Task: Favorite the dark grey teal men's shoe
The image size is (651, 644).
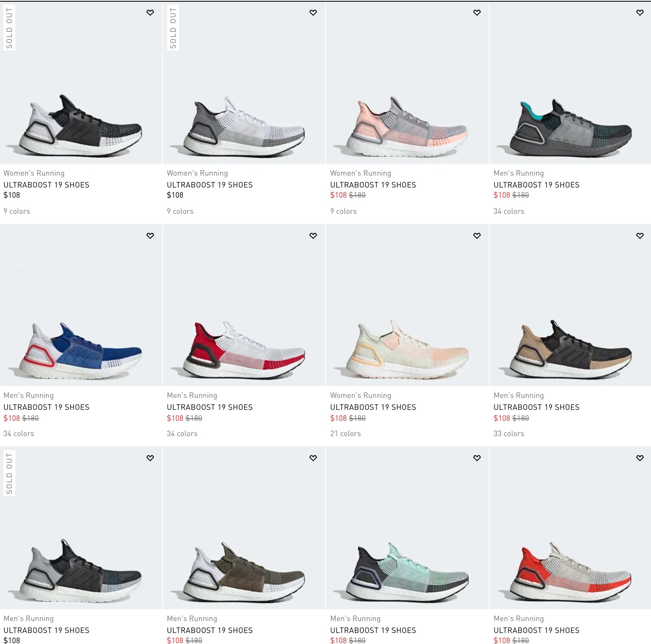Action: (640, 13)
